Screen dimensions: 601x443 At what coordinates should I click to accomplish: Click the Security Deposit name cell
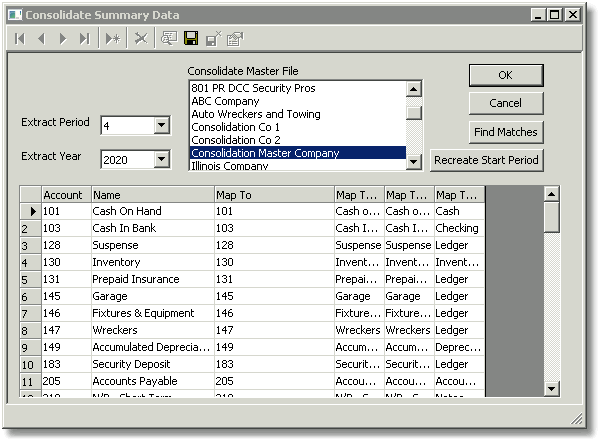coord(153,364)
